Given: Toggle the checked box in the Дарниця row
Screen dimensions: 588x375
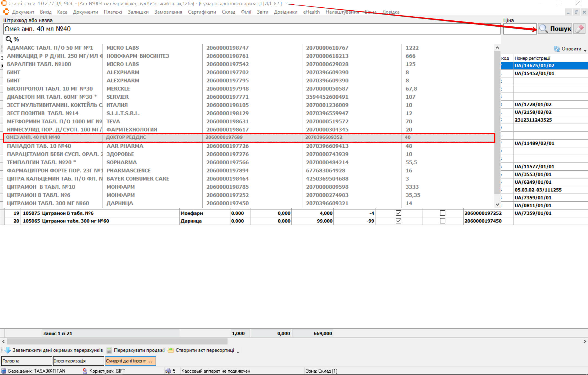Looking at the screenshot, I should coord(398,221).
